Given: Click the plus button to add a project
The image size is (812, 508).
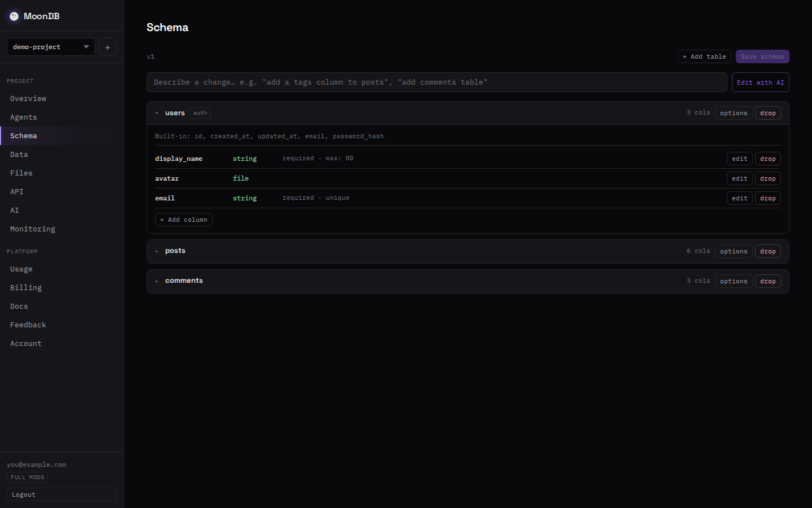Looking at the screenshot, I should coord(108,47).
